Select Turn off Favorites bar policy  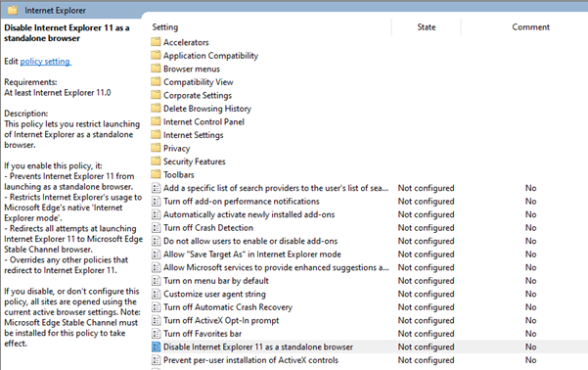point(203,334)
